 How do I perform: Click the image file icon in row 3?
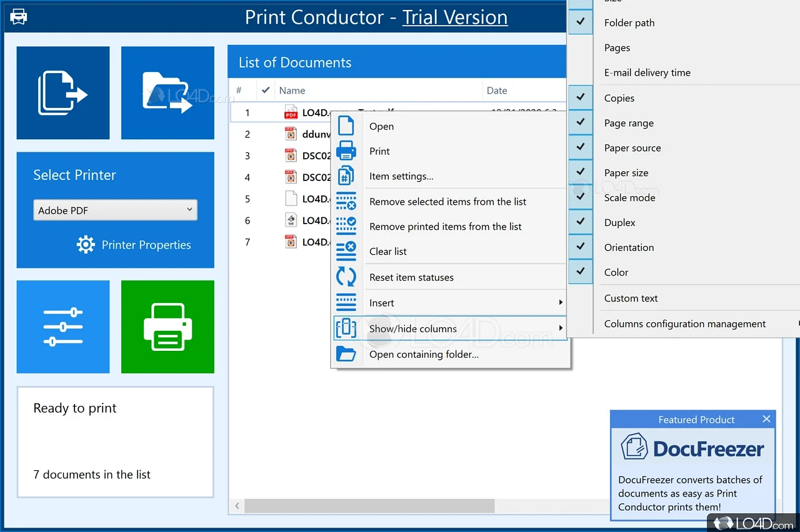click(291, 155)
